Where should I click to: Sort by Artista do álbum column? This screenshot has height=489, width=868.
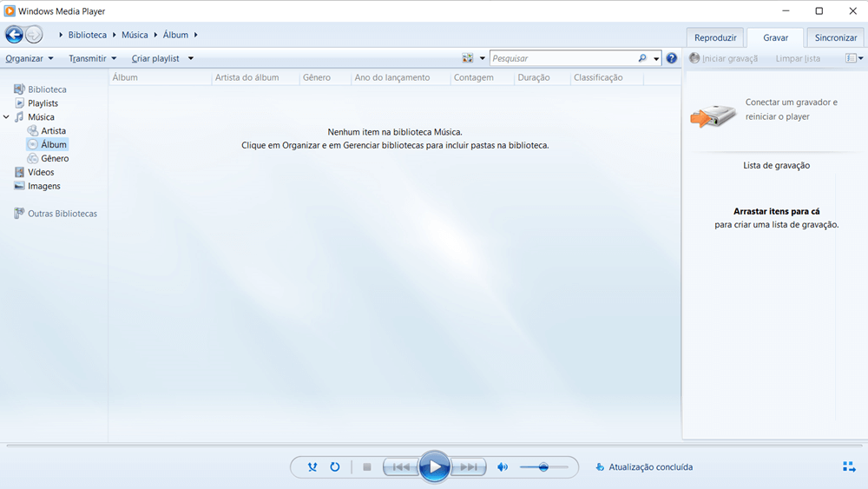(255, 77)
